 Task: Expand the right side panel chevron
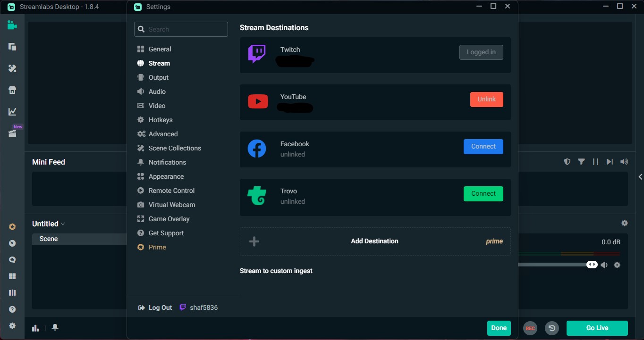pos(640,177)
